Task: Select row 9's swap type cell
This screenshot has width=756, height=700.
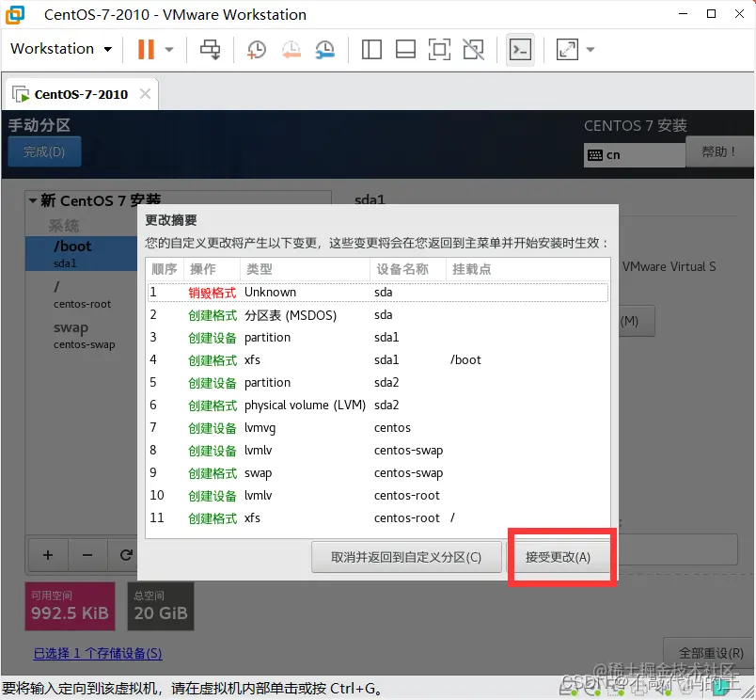Action: 258,473
